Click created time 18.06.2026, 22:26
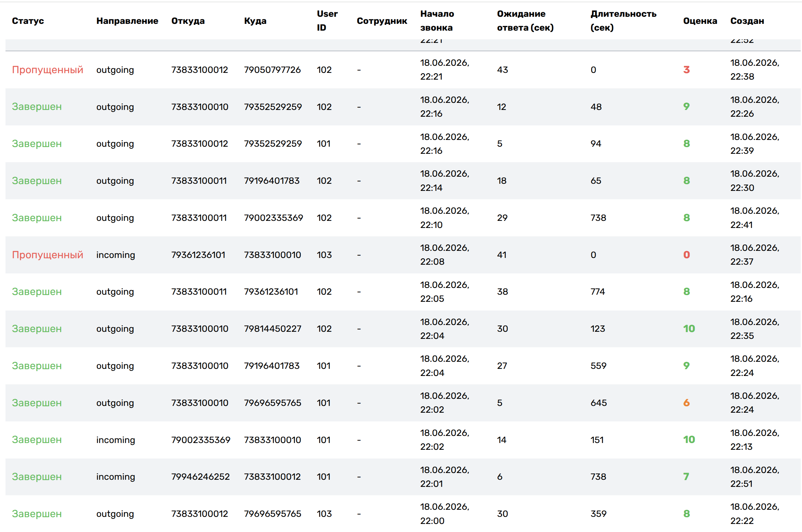 755,107
